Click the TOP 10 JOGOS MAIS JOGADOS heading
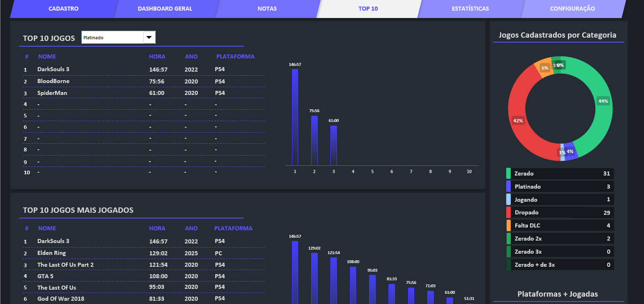Viewport: 644px width, 304px height. pyautogui.click(x=78, y=210)
